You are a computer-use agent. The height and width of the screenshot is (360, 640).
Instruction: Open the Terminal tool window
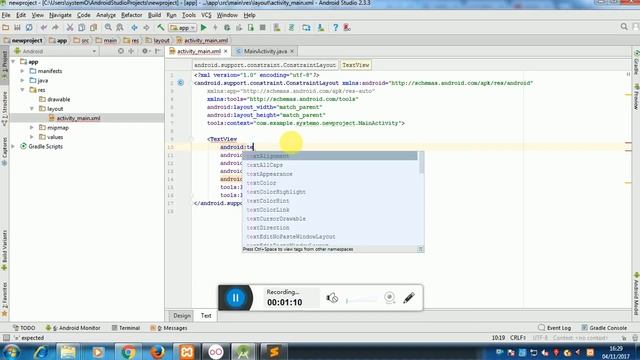(x=126, y=328)
